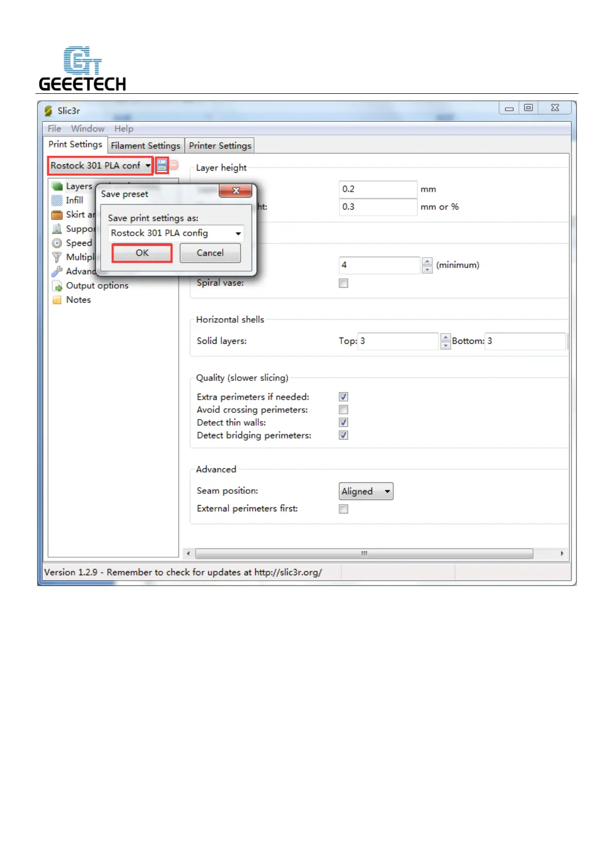Click the save preset floppy disk icon
Viewport: 614px width, 868px height.
coord(162,165)
